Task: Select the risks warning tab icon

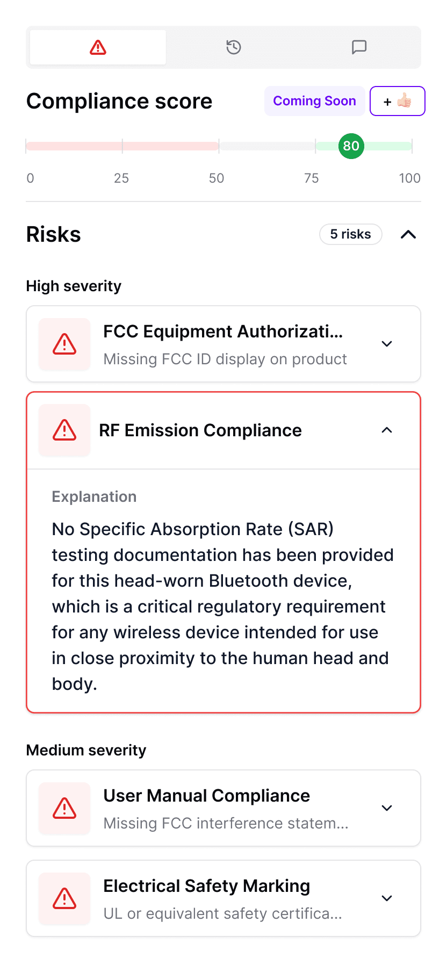Action: click(97, 47)
